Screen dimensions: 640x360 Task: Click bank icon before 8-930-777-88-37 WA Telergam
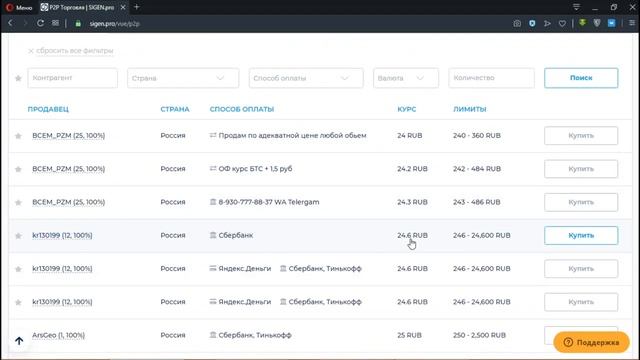click(x=213, y=202)
